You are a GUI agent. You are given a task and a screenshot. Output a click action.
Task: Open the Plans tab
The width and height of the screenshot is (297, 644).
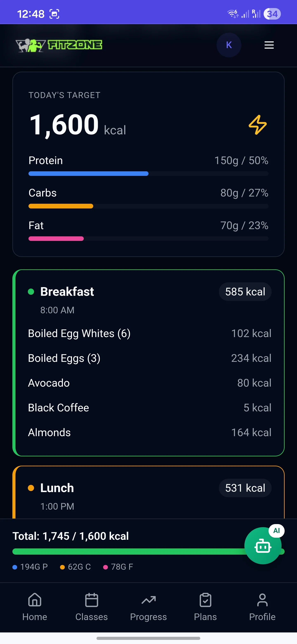click(x=205, y=606)
